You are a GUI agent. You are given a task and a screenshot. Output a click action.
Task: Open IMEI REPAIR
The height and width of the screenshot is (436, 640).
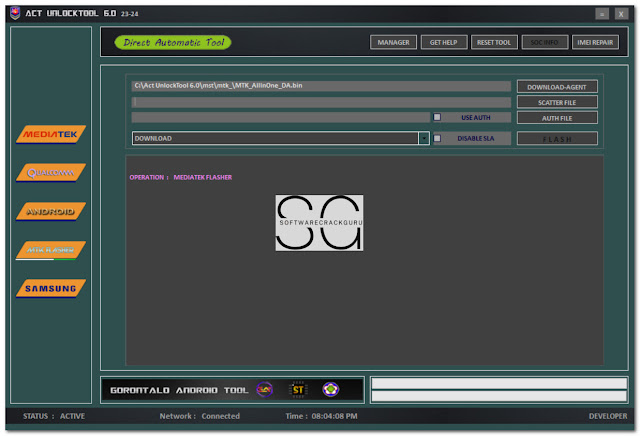[595, 42]
